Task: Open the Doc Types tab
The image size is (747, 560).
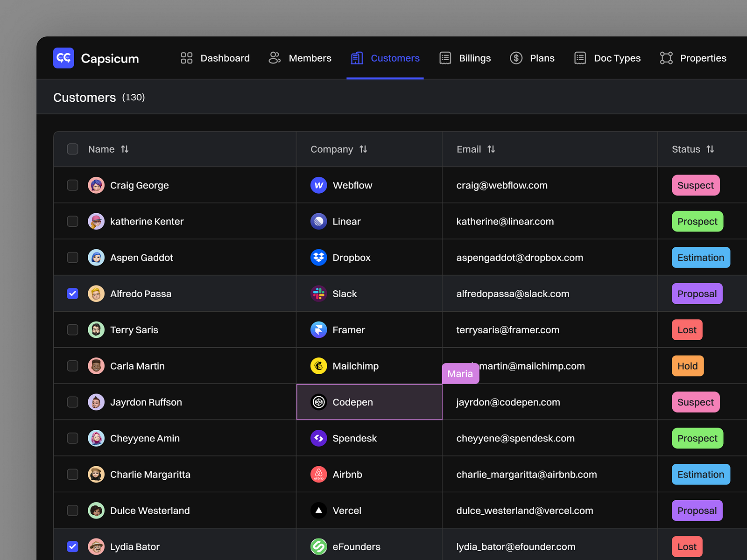Action: [x=607, y=58]
